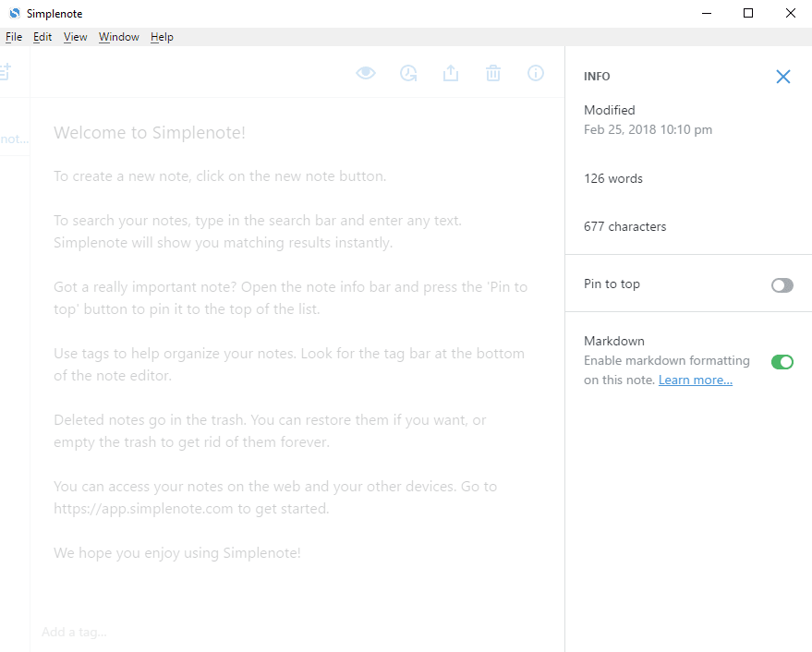Screen dimensions: 812x652
Task: Open the note history
Action: coord(408,73)
